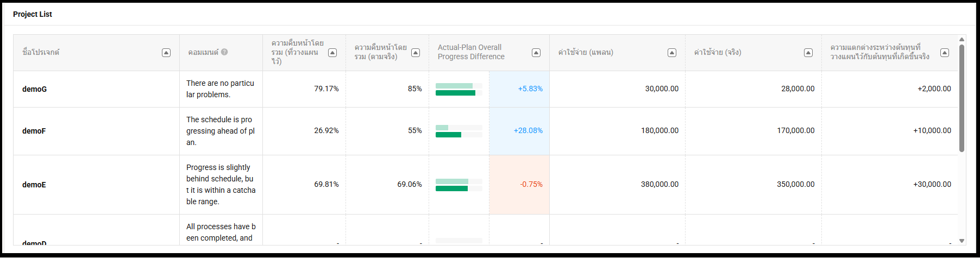Open the demoG project
Viewport: 980px width, 258px height.
34,89
